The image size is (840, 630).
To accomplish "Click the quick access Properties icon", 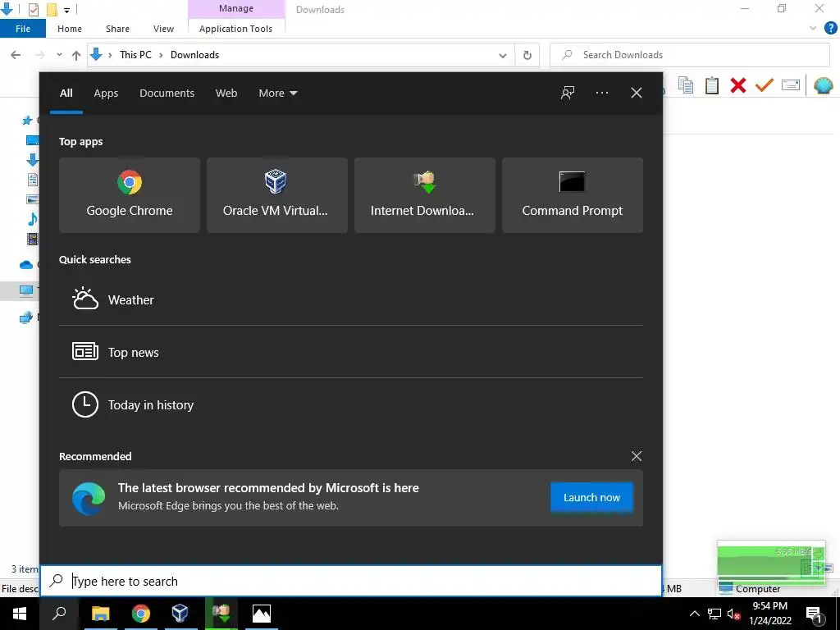I will coord(33,10).
